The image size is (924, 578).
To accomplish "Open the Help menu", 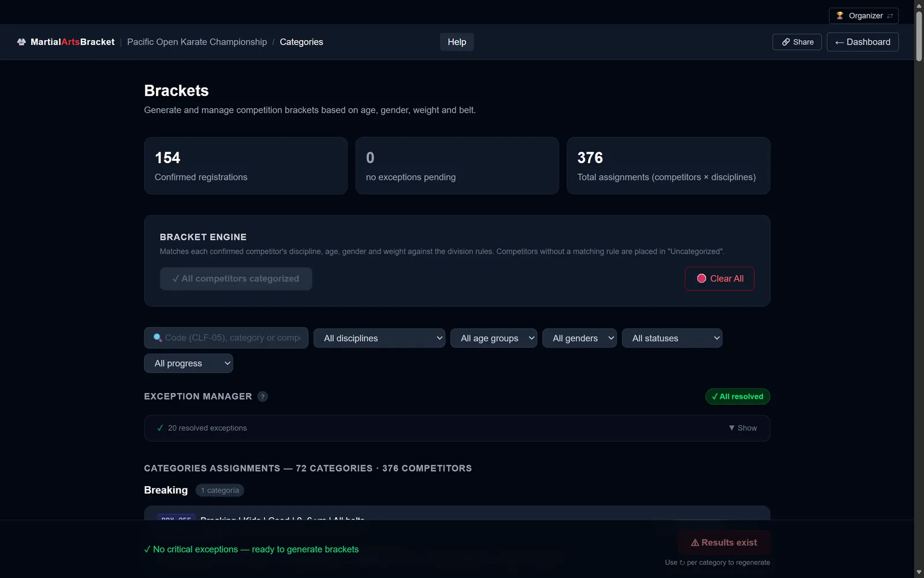I will [x=457, y=42].
